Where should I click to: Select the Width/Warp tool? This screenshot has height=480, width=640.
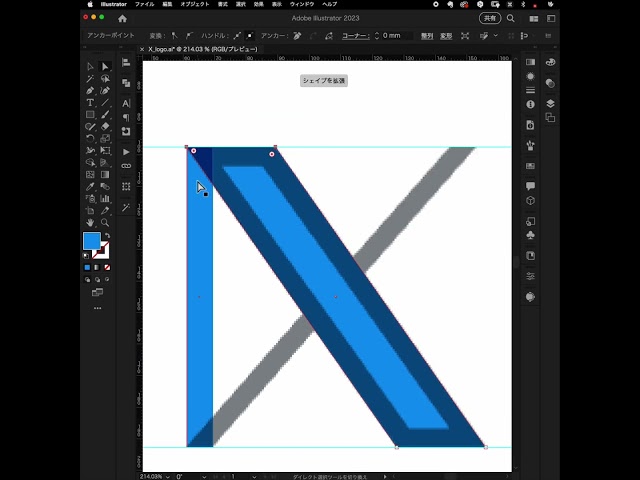tap(90, 151)
